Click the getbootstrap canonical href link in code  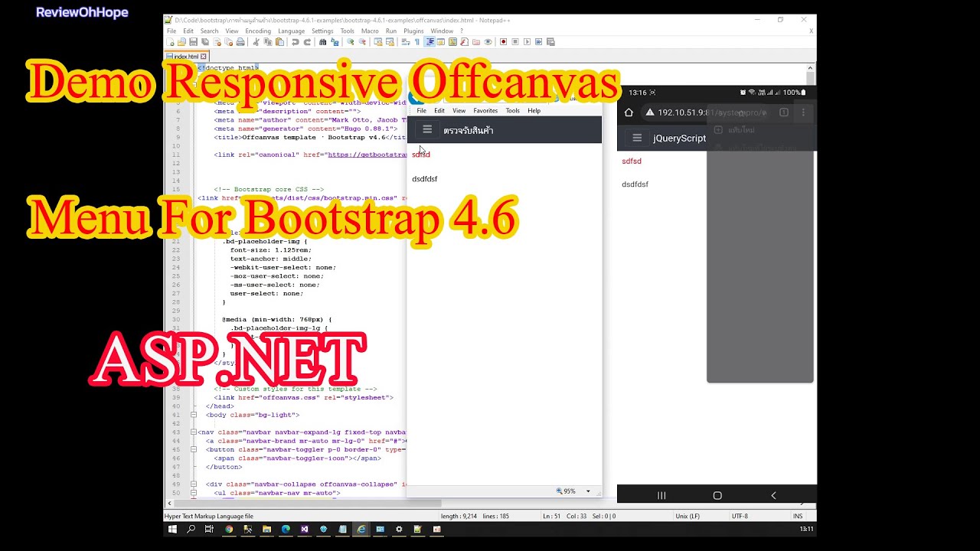pyautogui.click(x=367, y=155)
